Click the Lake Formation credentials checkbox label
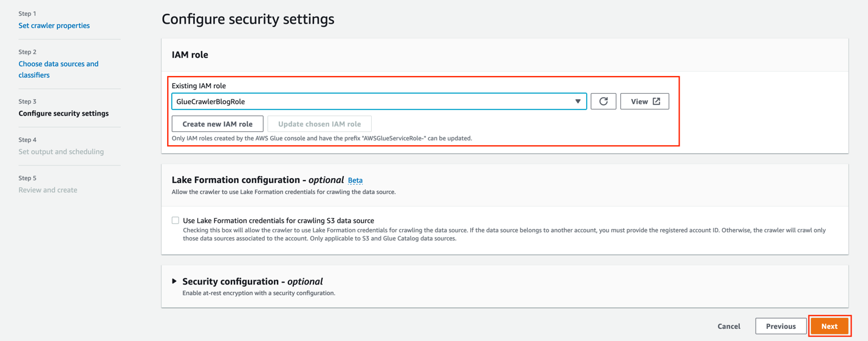 (x=278, y=221)
